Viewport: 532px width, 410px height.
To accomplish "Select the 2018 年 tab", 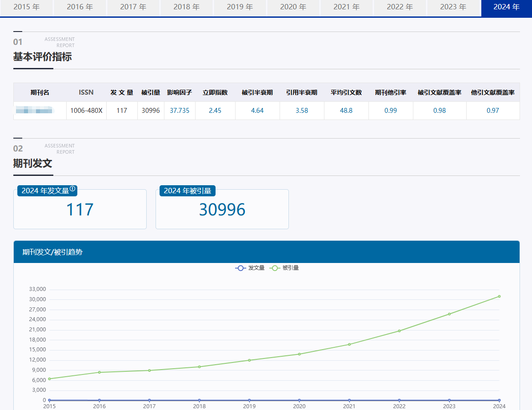I will point(187,8).
